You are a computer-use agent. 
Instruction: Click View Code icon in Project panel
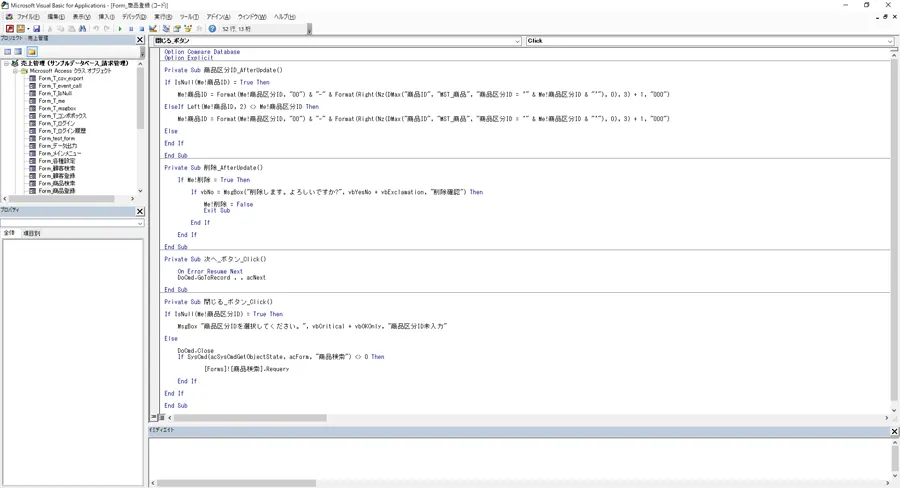[x=7, y=52]
